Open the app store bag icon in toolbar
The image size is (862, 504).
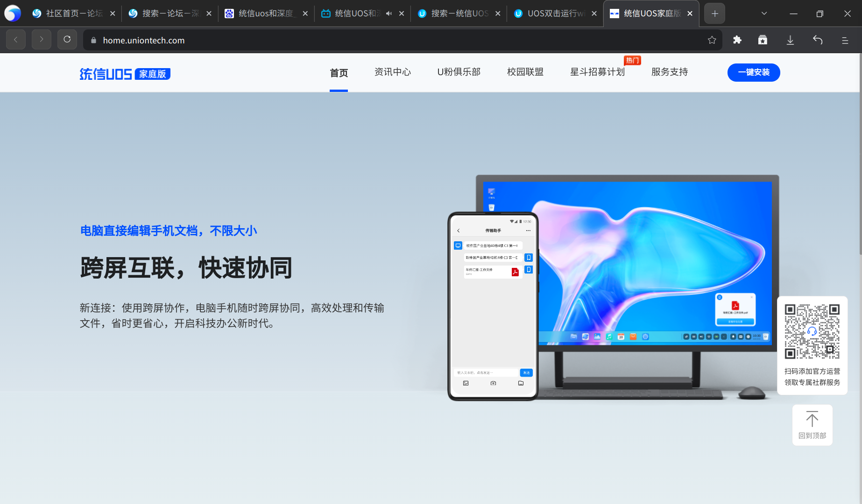[x=763, y=40]
